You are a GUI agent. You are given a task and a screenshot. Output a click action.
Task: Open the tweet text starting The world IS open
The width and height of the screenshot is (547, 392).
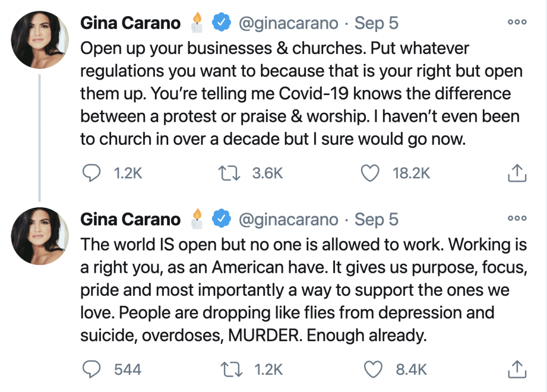[303, 290]
